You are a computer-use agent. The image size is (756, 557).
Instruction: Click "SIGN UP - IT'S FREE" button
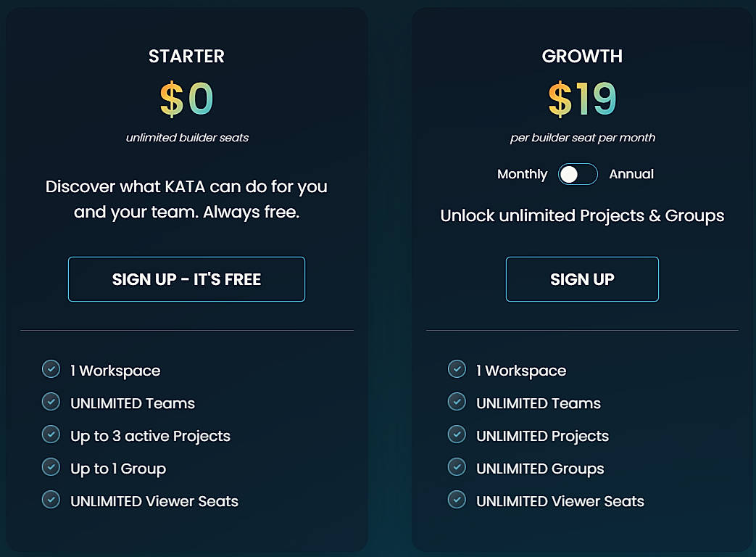click(x=186, y=278)
